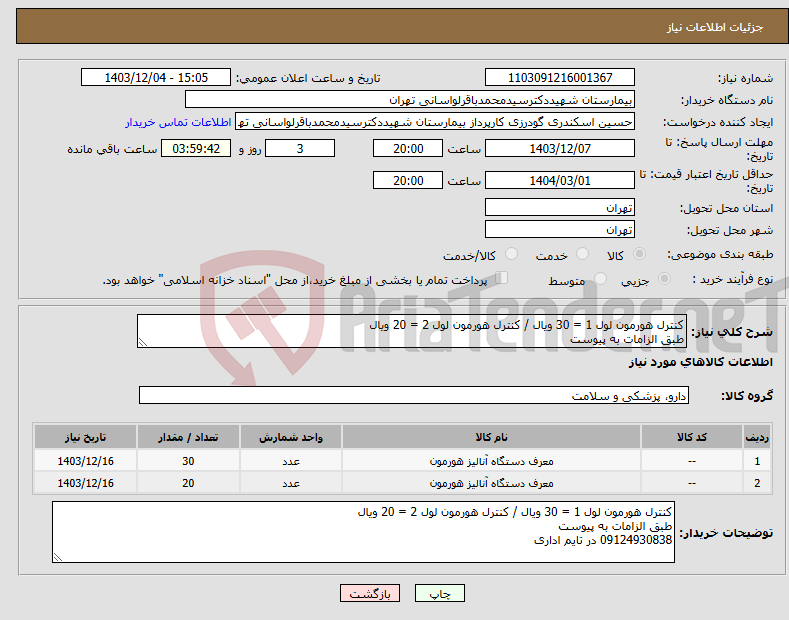
Task: Click the resize handle of description textarea
Action: pos(143,342)
